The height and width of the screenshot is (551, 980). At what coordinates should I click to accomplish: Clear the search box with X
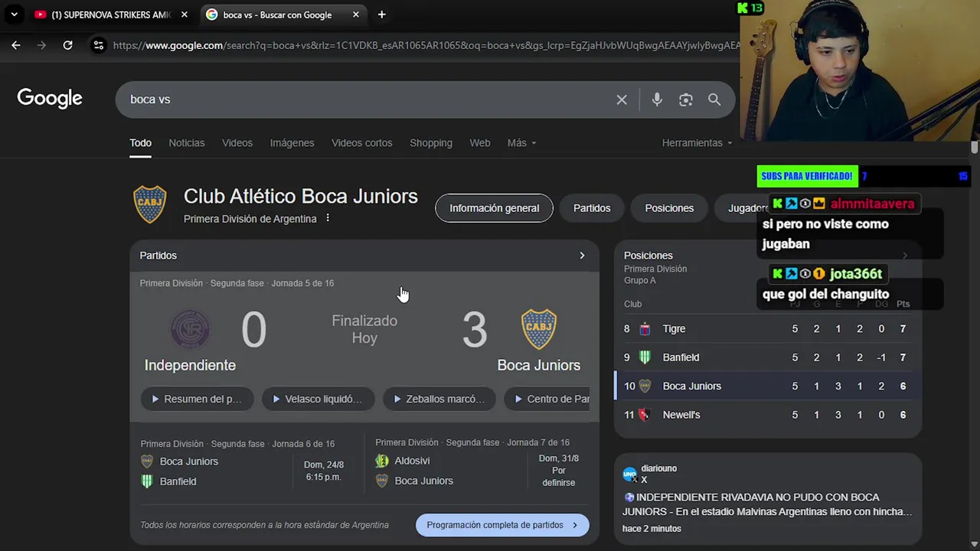pyautogui.click(x=622, y=99)
